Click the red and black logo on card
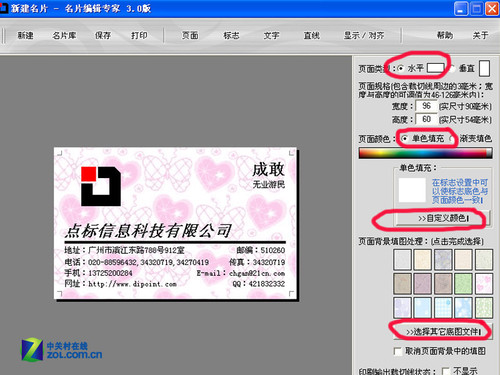 coord(101,186)
